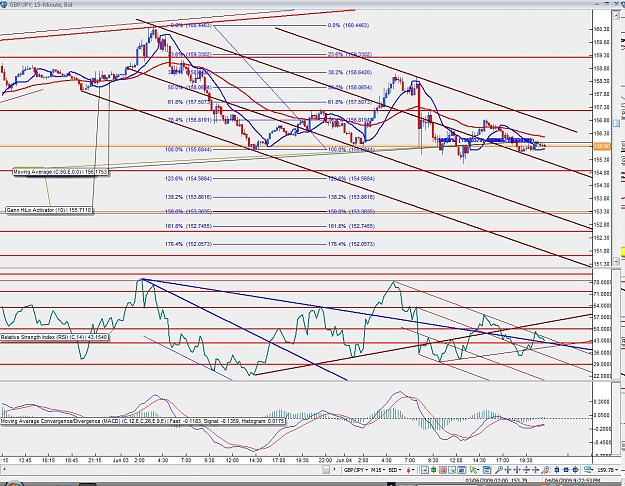Click the GBP/JPY, 15-Minute, Bid chart title
This screenshot has width=625, height=486.
(x=41, y=5)
